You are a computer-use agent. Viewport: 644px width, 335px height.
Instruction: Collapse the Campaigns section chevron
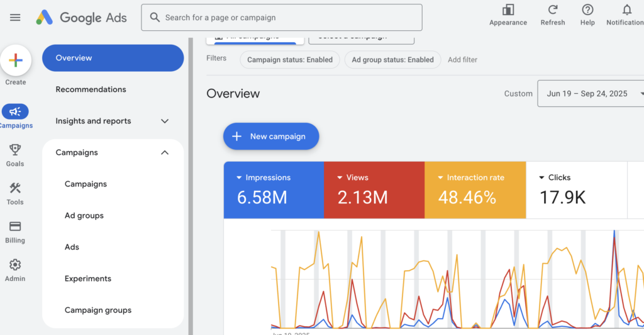point(165,152)
